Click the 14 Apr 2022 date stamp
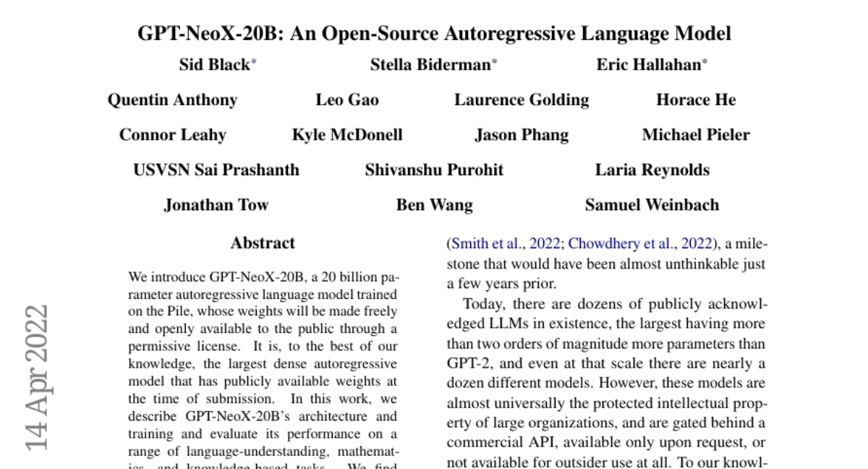 pos(38,376)
